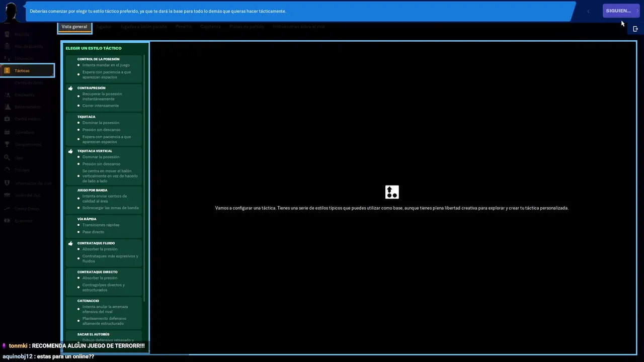The image size is (644, 362).
Task: Open the Penaltis tab
Action: [x=184, y=27]
